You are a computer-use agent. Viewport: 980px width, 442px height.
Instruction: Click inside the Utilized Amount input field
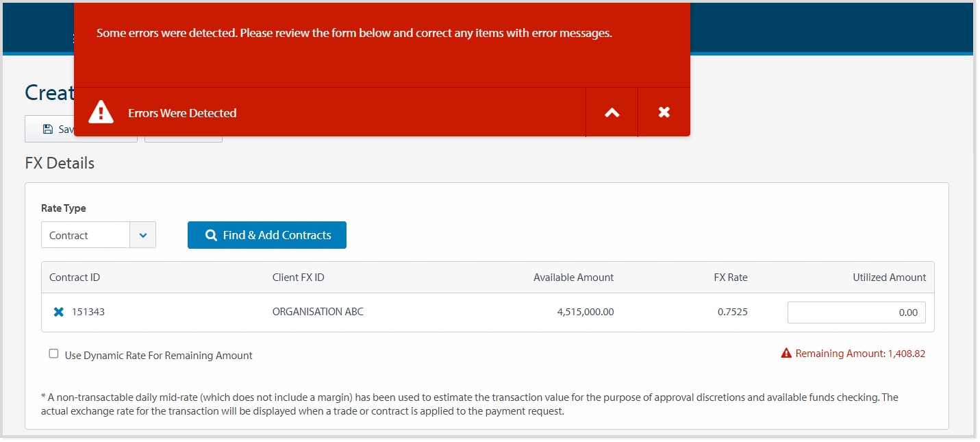click(x=856, y=312)
